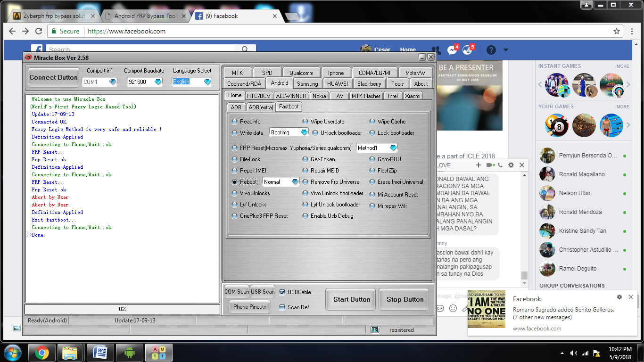Expand next Instant Games arrow
Screen dimensions: 644x362
(628, 85)
